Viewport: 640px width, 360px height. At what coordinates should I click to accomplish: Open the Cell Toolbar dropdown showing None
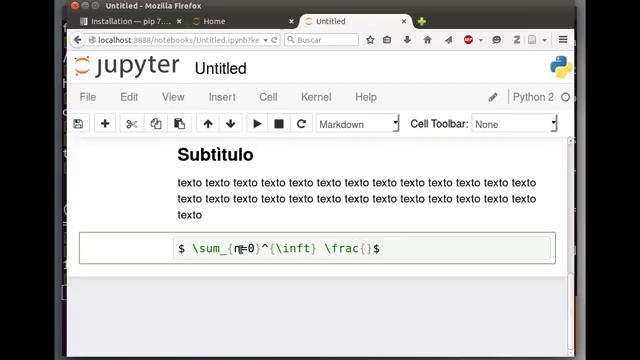tap(514, 124)
